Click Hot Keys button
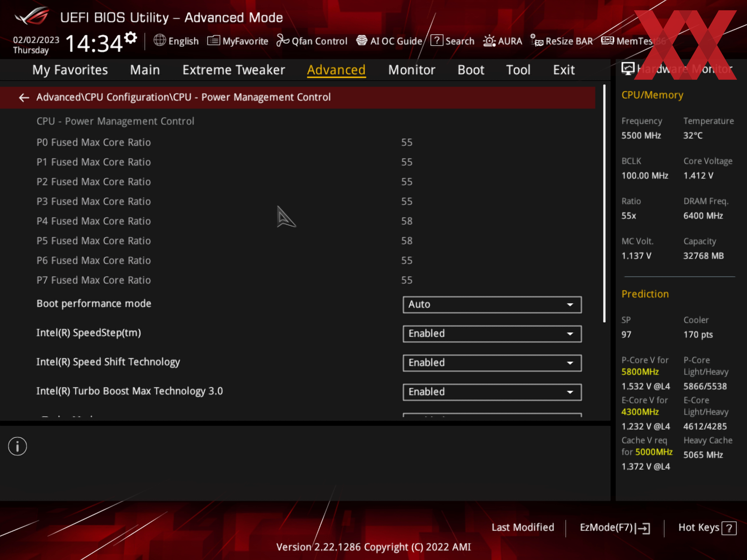The height and width of the screenshot is (560, 747). point(707,528)
